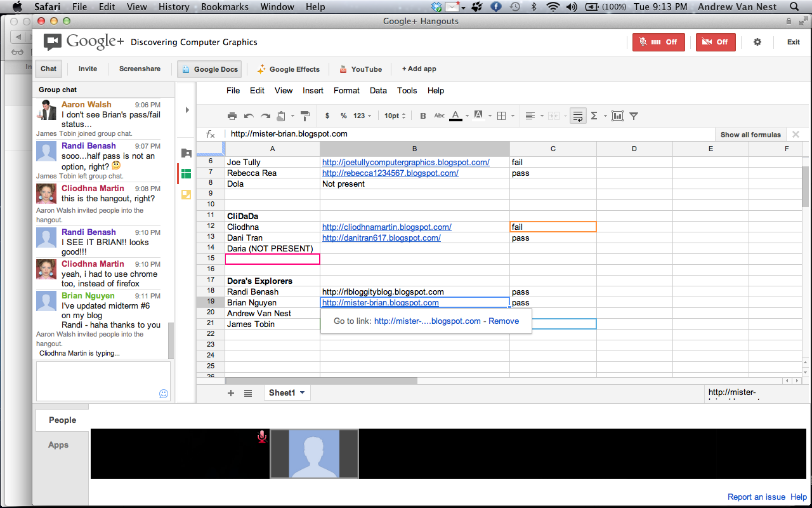The height and width of the screenshot is (508, 812).
Task: Toggle the microphone mute button
Action: pos(658,42)
